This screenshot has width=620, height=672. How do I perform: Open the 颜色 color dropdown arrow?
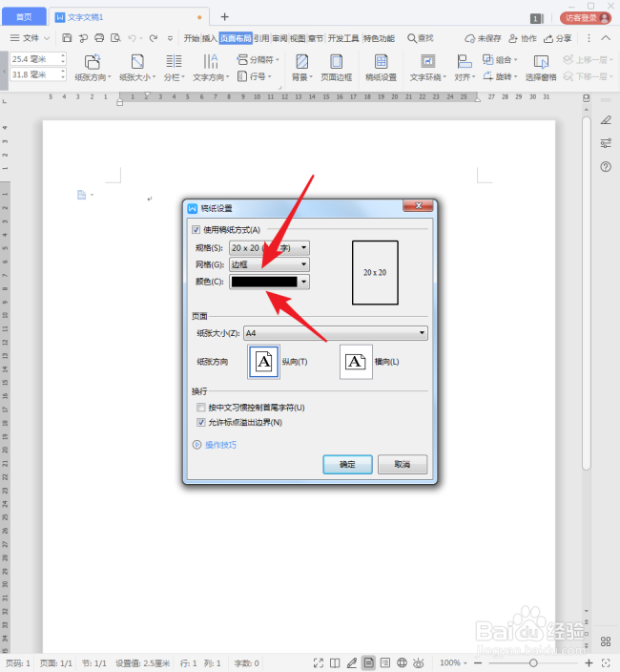[303, 282]
